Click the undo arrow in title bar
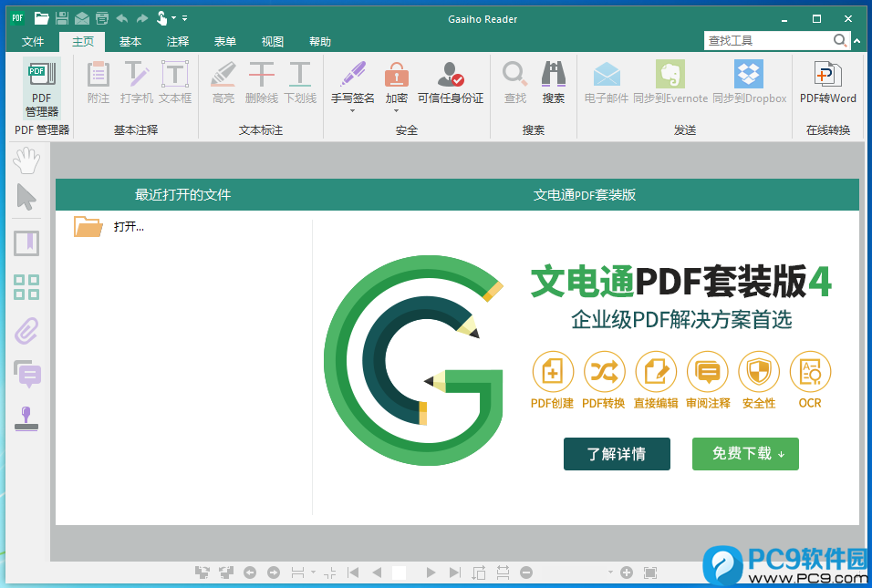Screen dimensions: 872x588 point(122,18)
